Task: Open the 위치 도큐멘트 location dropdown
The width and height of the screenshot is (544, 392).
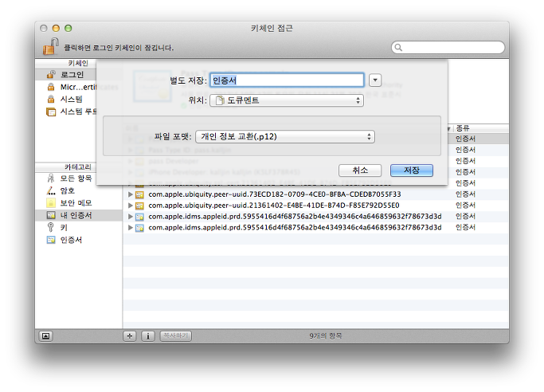Action: 287,100
